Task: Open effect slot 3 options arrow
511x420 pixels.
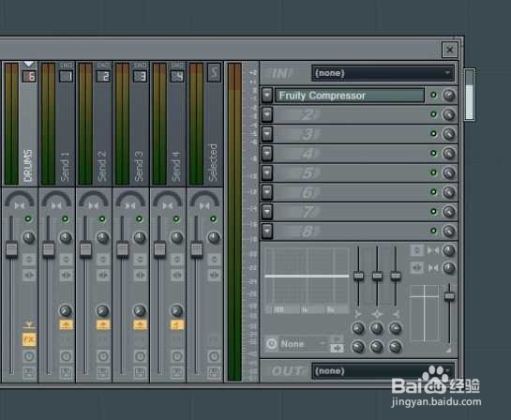Action: pyautogui.click(x=267, y=134)
